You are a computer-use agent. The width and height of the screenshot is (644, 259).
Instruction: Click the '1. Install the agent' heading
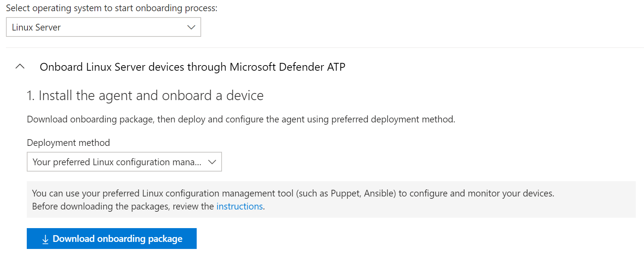tap(145, 96)
